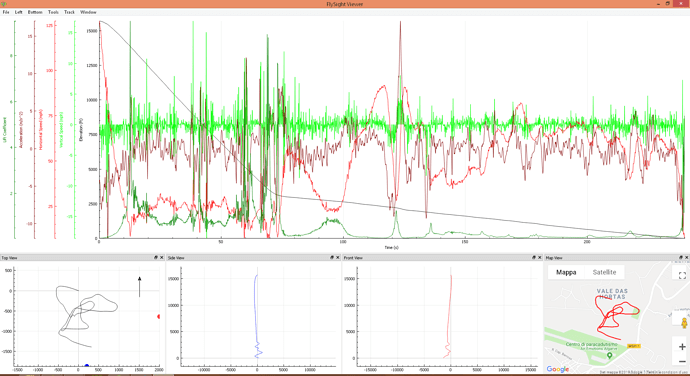
Task: Switch map to Satellite view
Action: click(604, 272)
